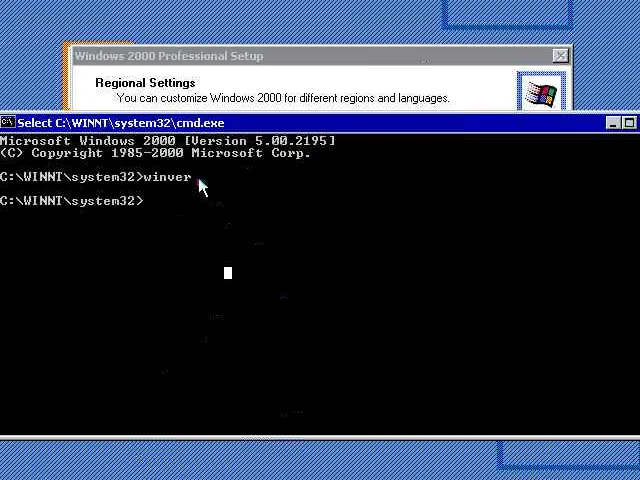The width and height of the screenshot is (640, 480).
Task: Click the empty C:\WINNT\system32> prompt line
Action: pyautogui.click(x=72, y=201)
